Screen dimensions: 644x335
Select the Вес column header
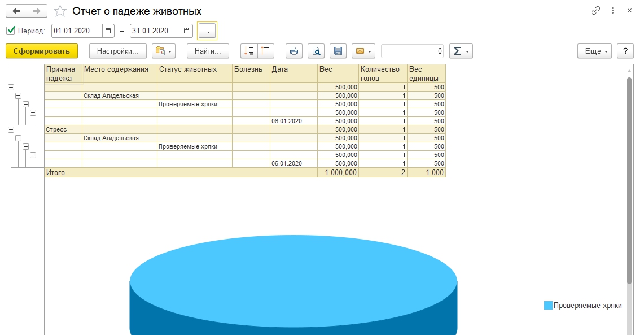pos(338,73)
